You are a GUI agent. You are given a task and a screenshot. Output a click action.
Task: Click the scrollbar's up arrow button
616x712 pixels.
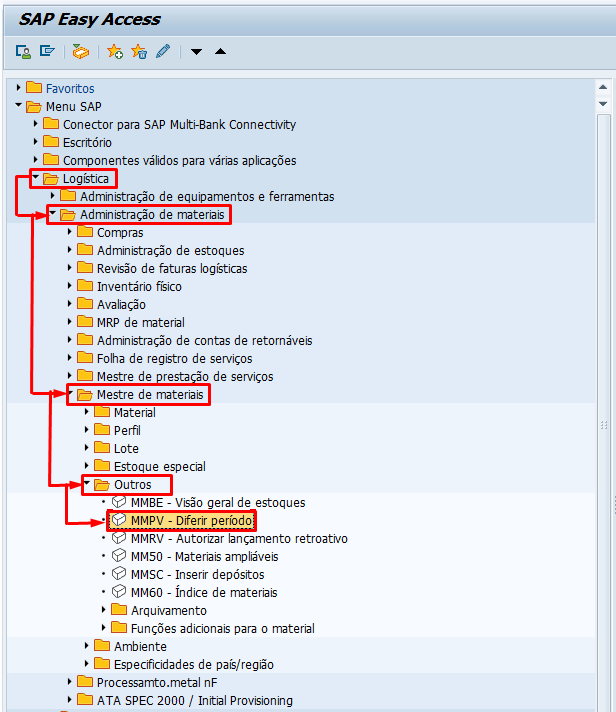[603, 87]
